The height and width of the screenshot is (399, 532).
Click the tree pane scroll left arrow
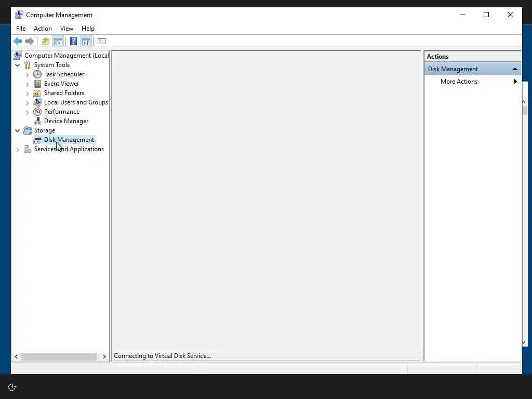[16, 356]
